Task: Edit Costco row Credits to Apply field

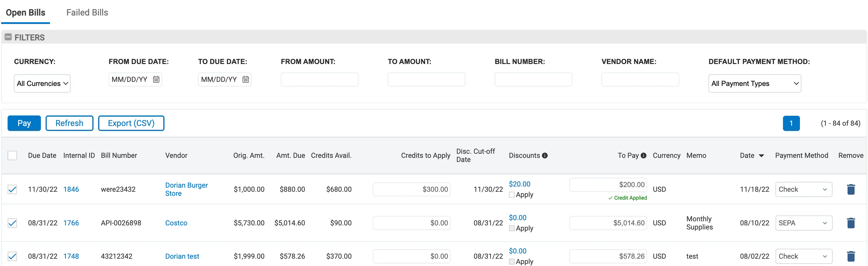Action: 411,223
